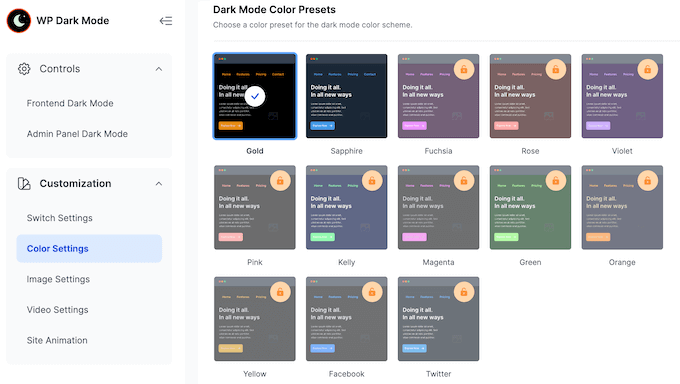Pick the Orange preset thumbnail
Screen dimensions: 680x384
pos(622,207)
